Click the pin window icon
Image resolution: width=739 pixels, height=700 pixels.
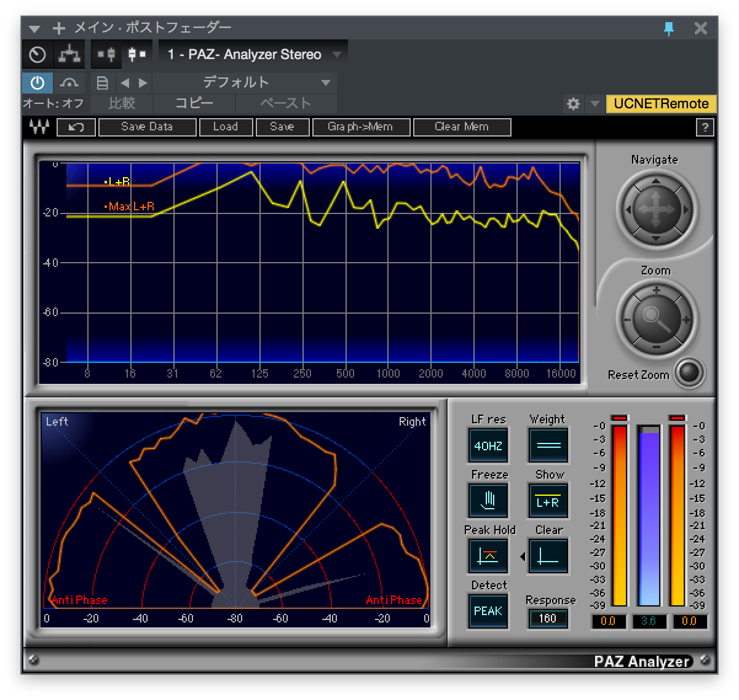pyautogui.click(x=669, y=28)
